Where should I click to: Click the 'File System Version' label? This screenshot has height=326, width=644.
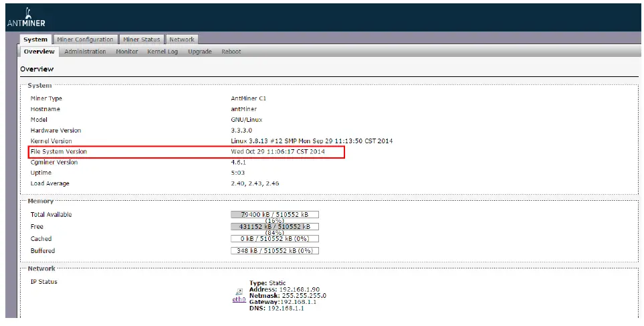tap(59, 151)
